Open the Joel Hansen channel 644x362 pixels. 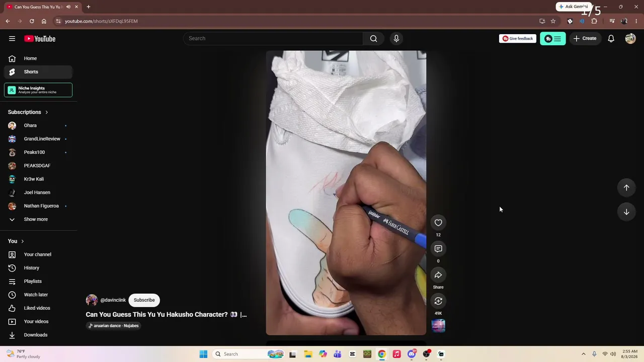[38, 193]
